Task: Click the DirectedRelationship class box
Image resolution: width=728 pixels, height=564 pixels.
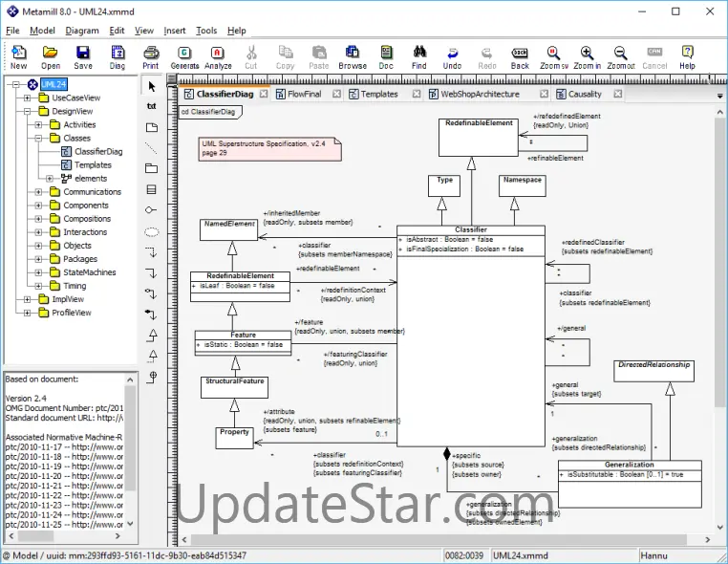Action: pyautogui.click(x=653, y=371)
